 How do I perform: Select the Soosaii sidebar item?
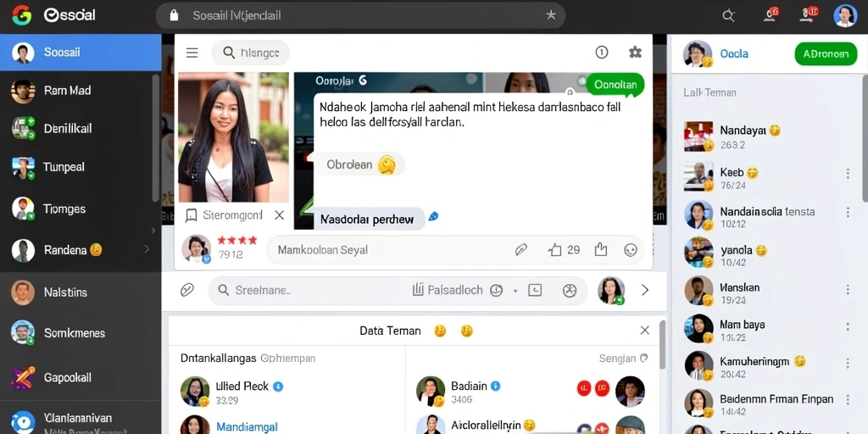[x=81, y=53]
